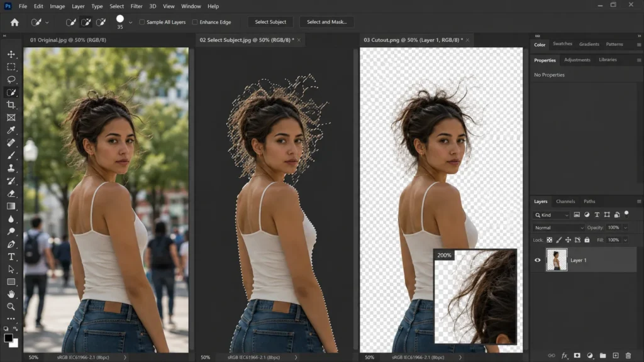Click the Select Subject button
Image resolution: width=644 pixels, height=362 pixels.
tap(270, 22)
